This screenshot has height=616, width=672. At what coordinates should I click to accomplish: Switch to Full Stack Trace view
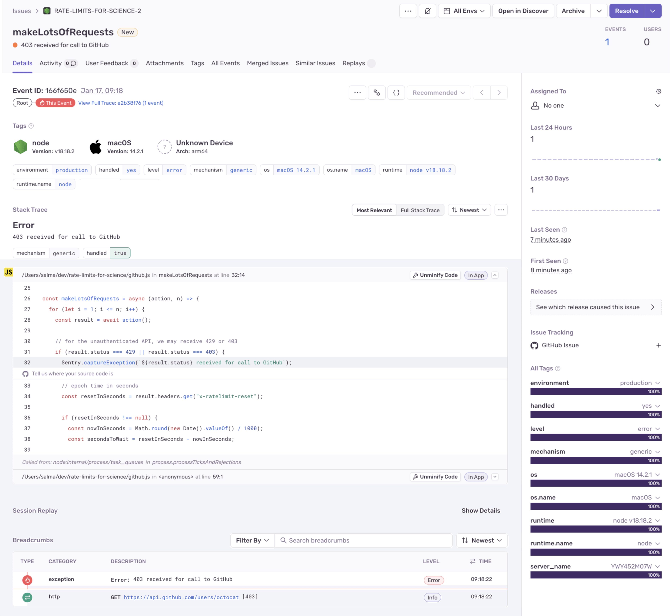420,210
